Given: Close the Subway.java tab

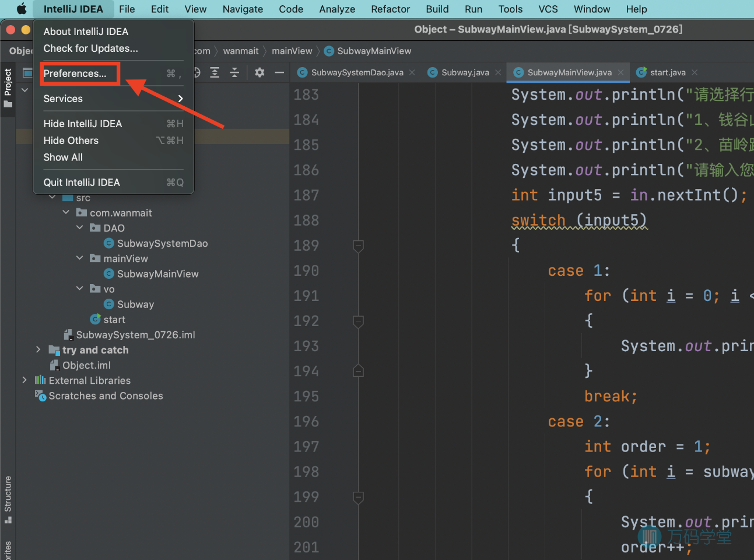Looking at the screenshot, I should click(498, 72).
